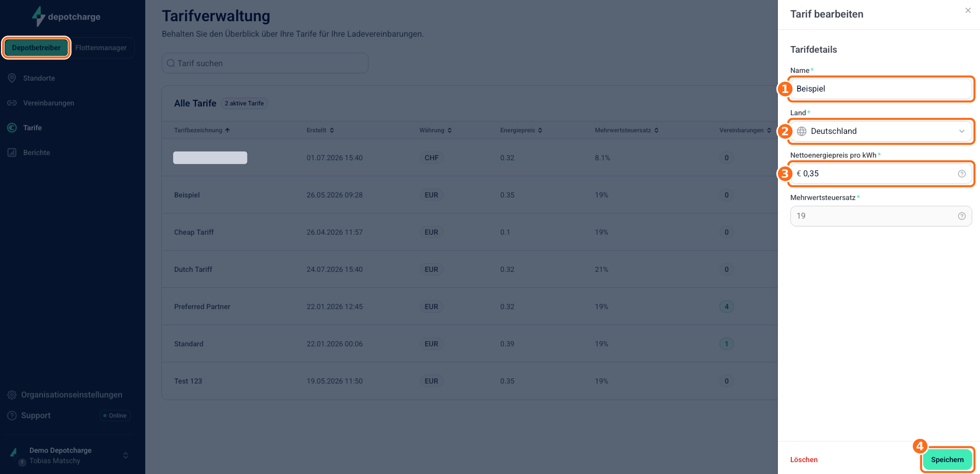Screen dimensions: 980x474
Task: Click the Löschen link
Action: [804, 460]
